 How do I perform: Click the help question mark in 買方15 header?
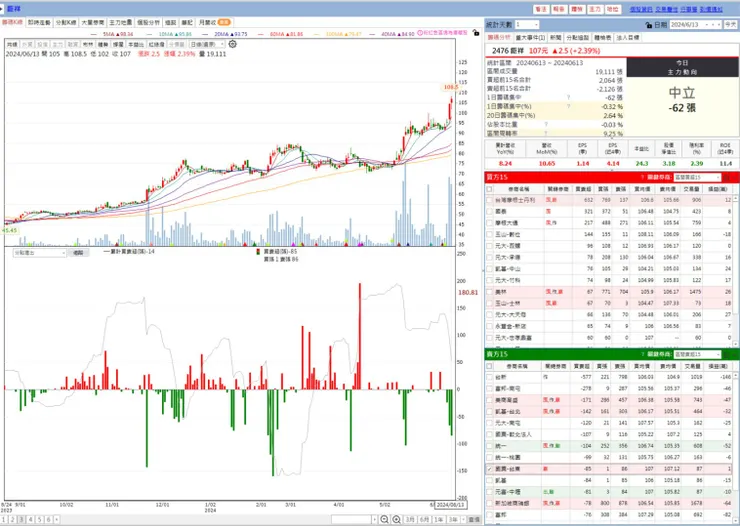point(642,177)
